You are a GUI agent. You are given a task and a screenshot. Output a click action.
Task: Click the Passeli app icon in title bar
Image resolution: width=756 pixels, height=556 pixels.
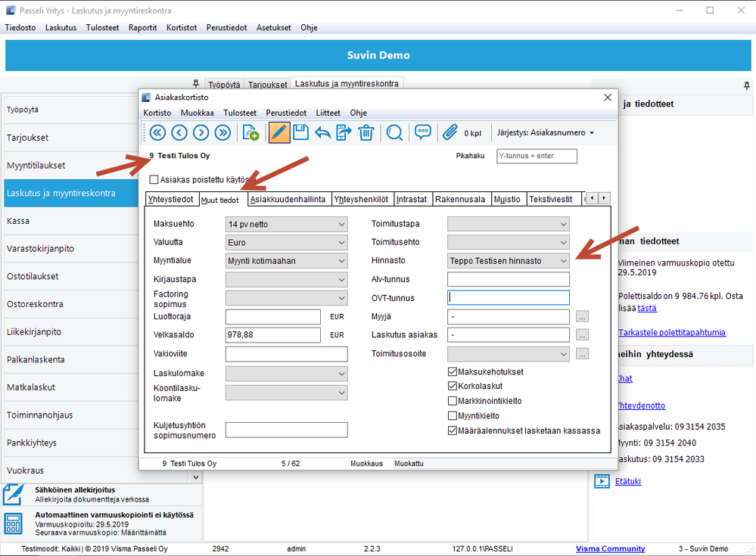click(11, 10)
